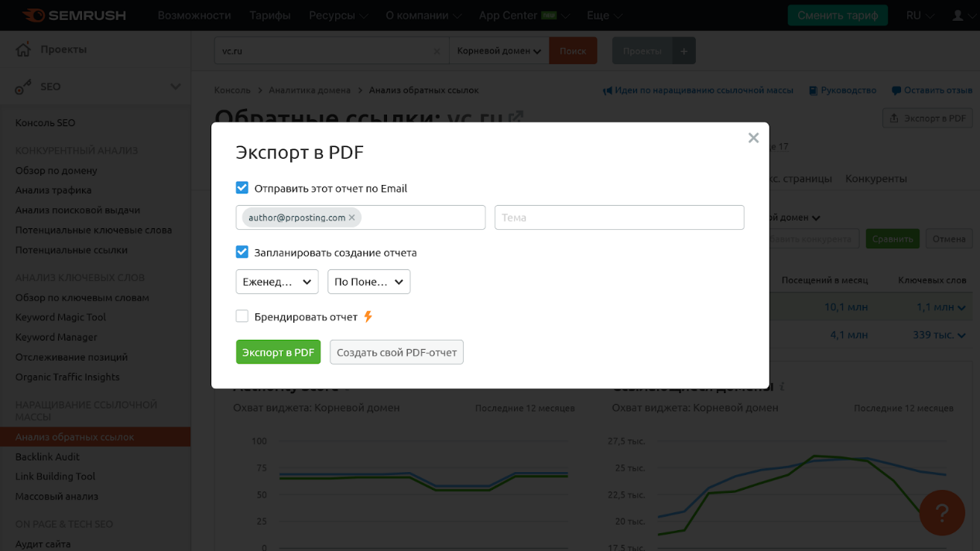Click the export icon in Экспорт в PDF top button
The image size is (980, 551).
894,118
